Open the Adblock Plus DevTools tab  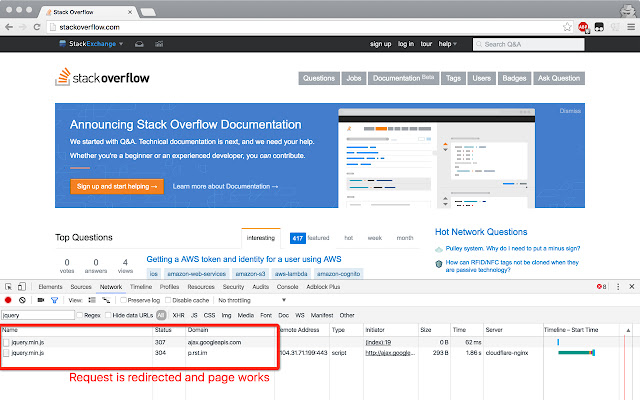pos(323,287)
